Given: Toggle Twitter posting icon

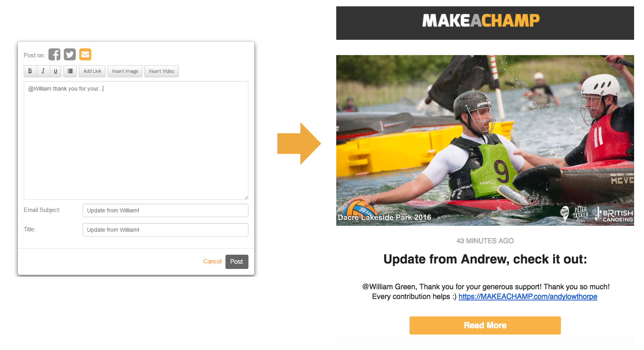Looking at the screenshot, I should click(70, 55).
